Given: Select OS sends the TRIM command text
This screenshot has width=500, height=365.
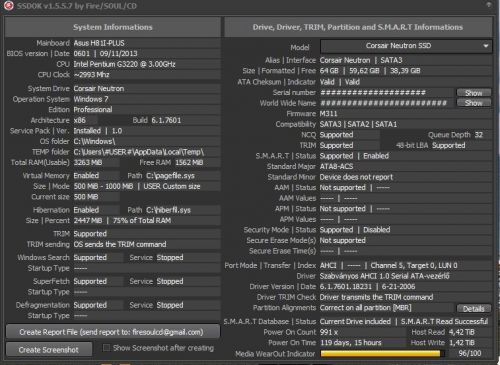Looking at the screenshot, I should point(120,244).
